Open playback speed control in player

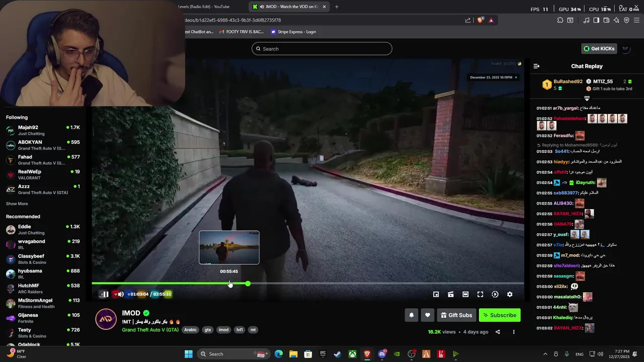tap(495, 295)
